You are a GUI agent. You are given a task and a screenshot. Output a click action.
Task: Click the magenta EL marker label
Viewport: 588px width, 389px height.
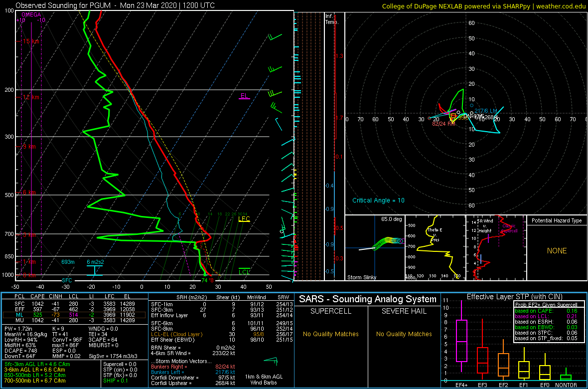point(244,96)
